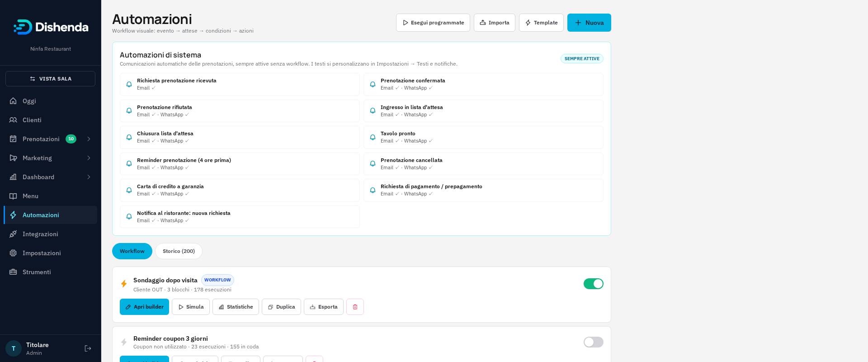Click the Prenotazioni badge showing 10
This screenshot has width=868, height=362.
coord(71,139)
